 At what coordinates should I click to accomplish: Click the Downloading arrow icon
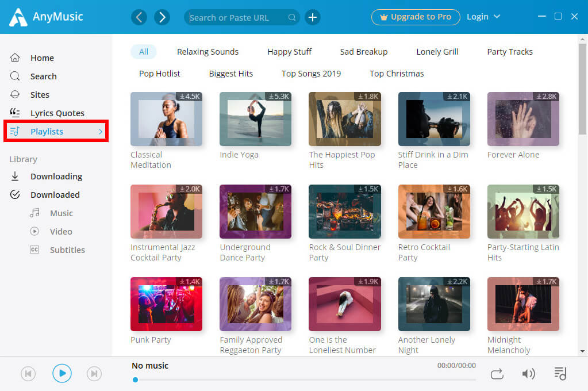[15, 176]
